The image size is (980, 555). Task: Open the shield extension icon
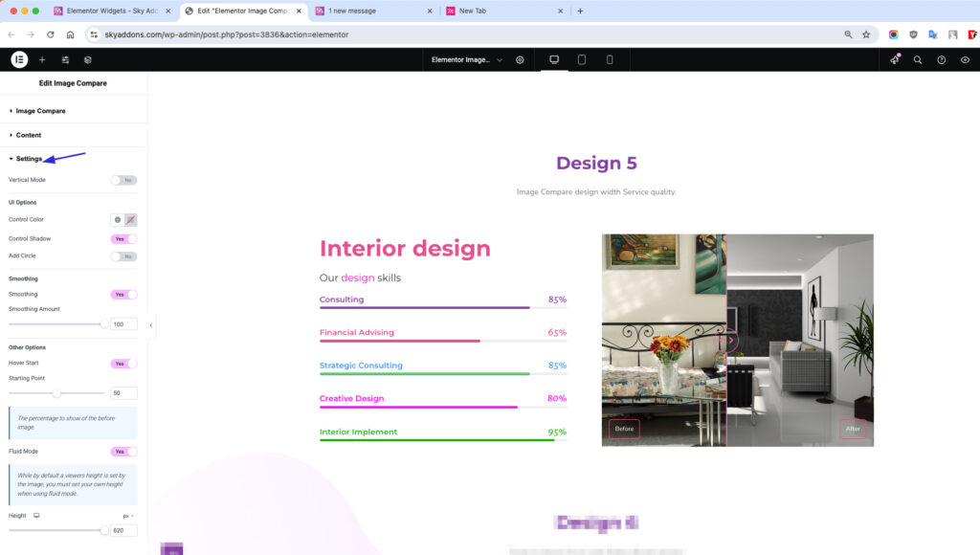tap(913, 34)
